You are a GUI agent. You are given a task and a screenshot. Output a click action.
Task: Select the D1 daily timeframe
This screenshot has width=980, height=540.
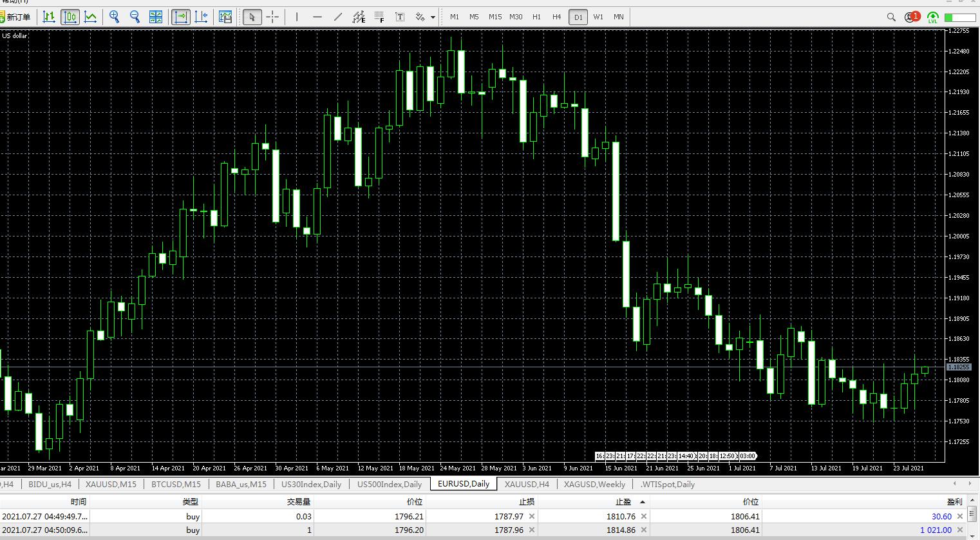pyautogui.click(x=578, y=17)
